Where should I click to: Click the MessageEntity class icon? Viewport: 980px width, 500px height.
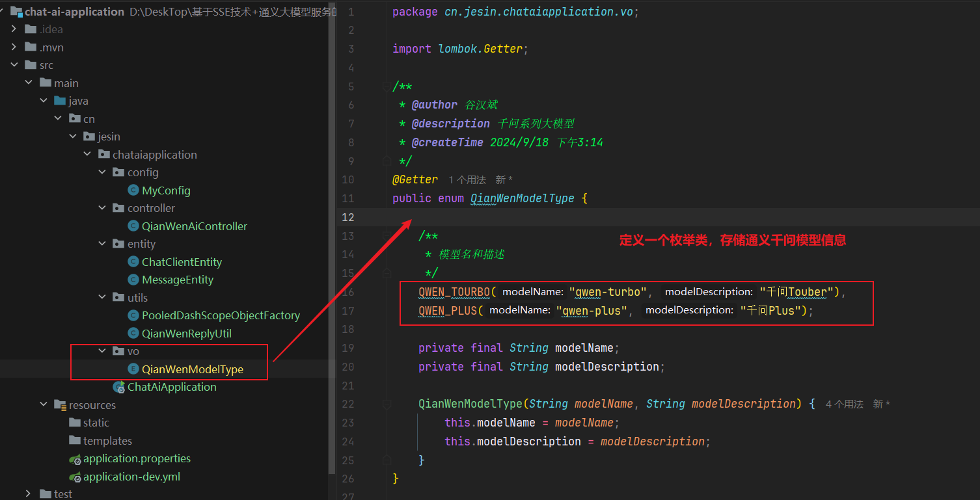tap(133, 280)
